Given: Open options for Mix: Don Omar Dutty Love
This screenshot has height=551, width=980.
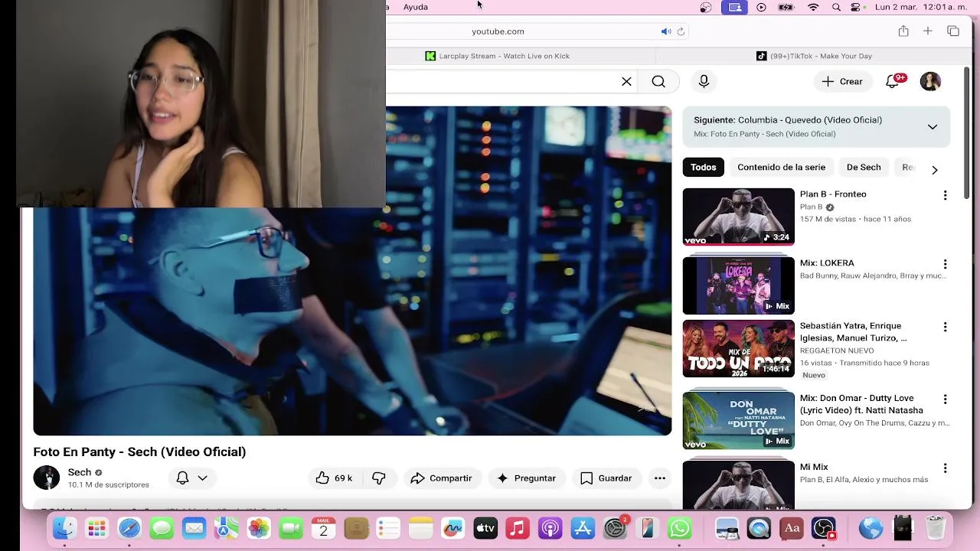Looking at the screenshot, I should (945, 399).
